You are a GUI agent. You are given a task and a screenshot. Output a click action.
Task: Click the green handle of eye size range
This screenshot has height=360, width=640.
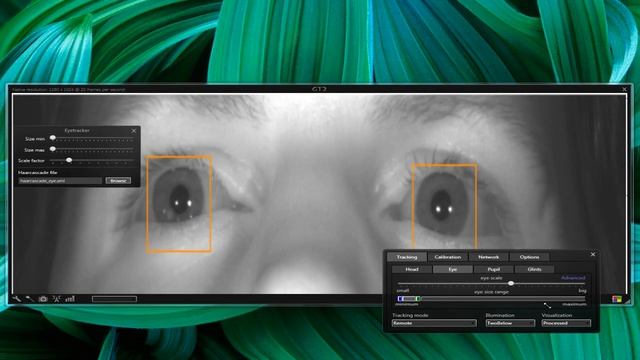pos(418,299)
